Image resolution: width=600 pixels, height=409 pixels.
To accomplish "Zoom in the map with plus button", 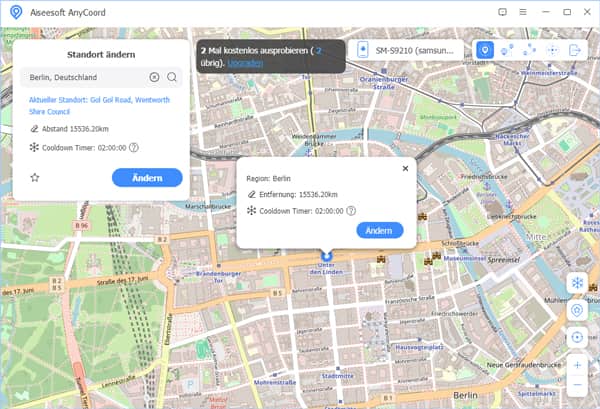I will pyautogui.click(x=576, y=366).
